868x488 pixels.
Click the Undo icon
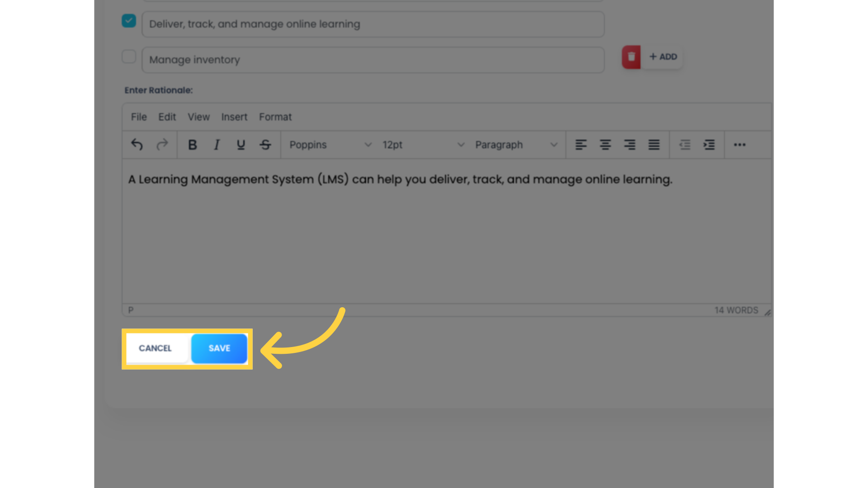[x=137, y=145]
